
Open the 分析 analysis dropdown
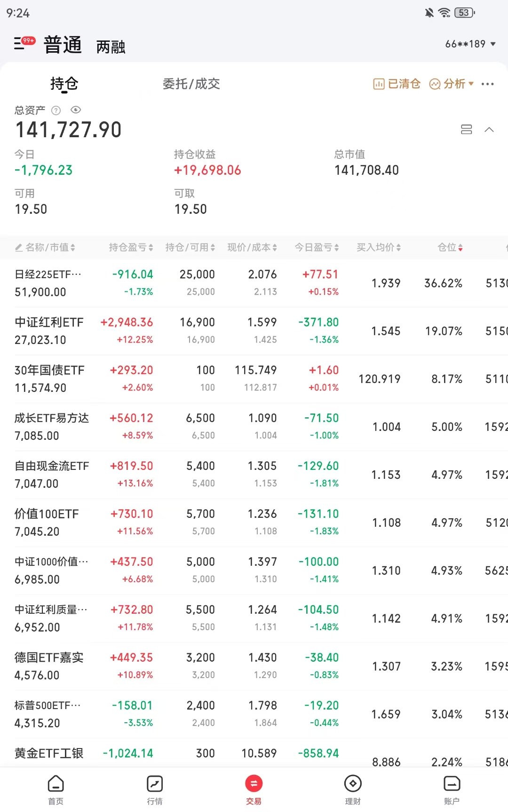(x=452, y=84)
